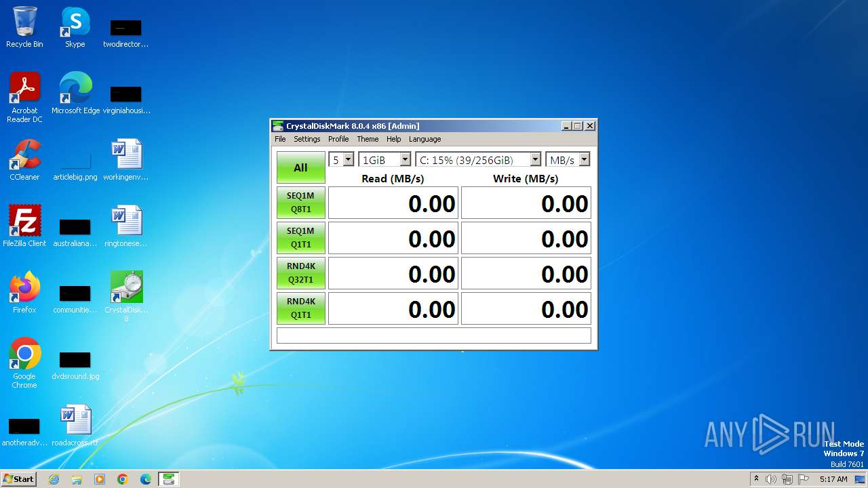Click the Action Center flag icon
Viewport: 868px width, 488px height.
[804, 479]
